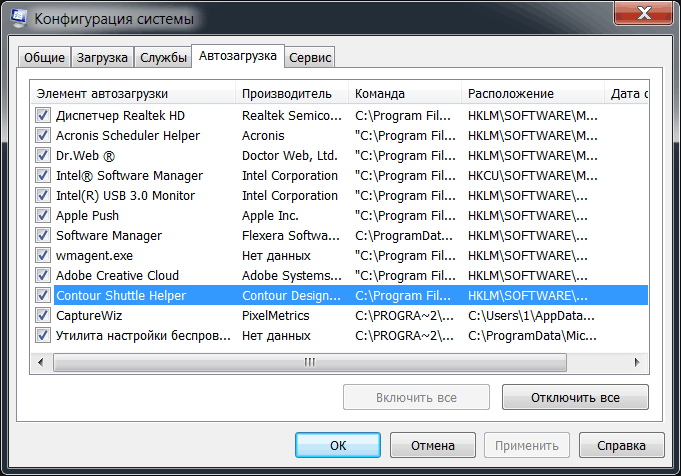This screenshot has height=476, width=681.
Task: Uncheck Диспетчер Realtek HD startup item
Action: click(x=43, y=116)
